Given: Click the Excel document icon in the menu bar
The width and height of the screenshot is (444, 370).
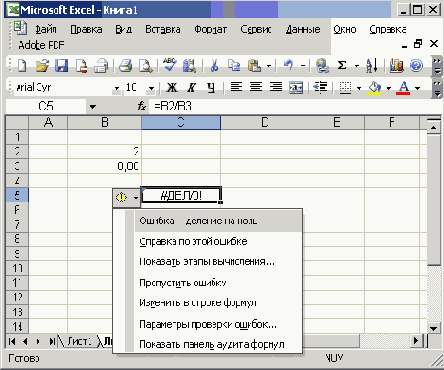Looking at the screenshot, I should tap(20, 28).
